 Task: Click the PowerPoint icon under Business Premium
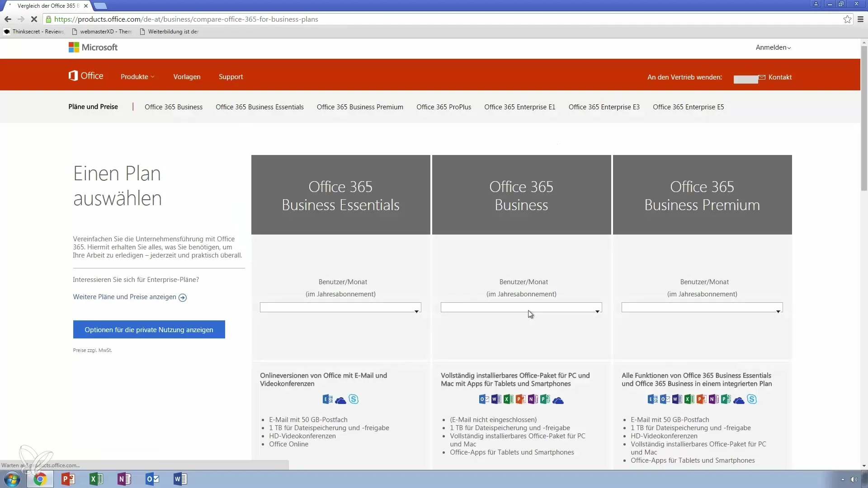tap(701, 399)
